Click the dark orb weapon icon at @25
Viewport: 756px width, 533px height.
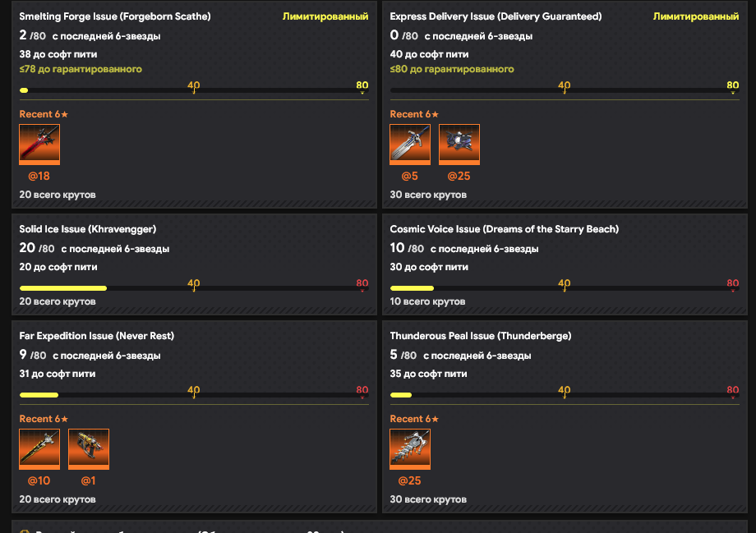pyautogui.click(x=459, y=145)
